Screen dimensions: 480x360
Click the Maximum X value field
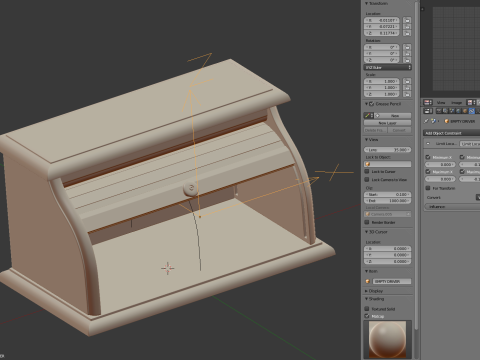coord(441,179)
